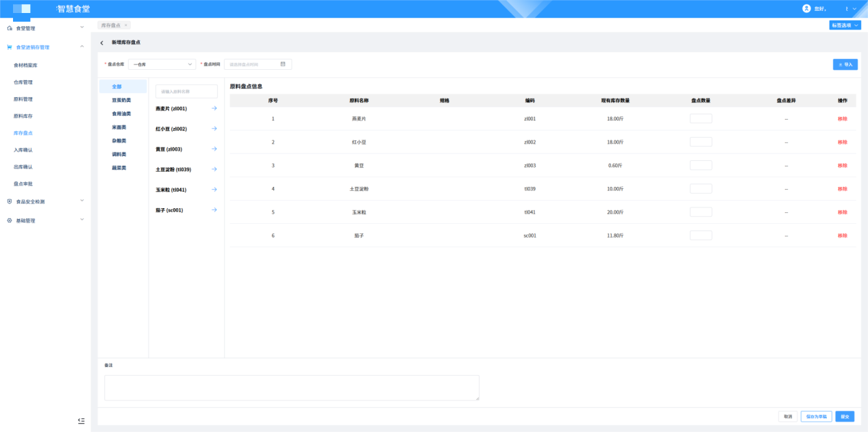Click the 盘点数量 input for 玉米粒
This screenshot has width=868, height=432.
point(700,212)
